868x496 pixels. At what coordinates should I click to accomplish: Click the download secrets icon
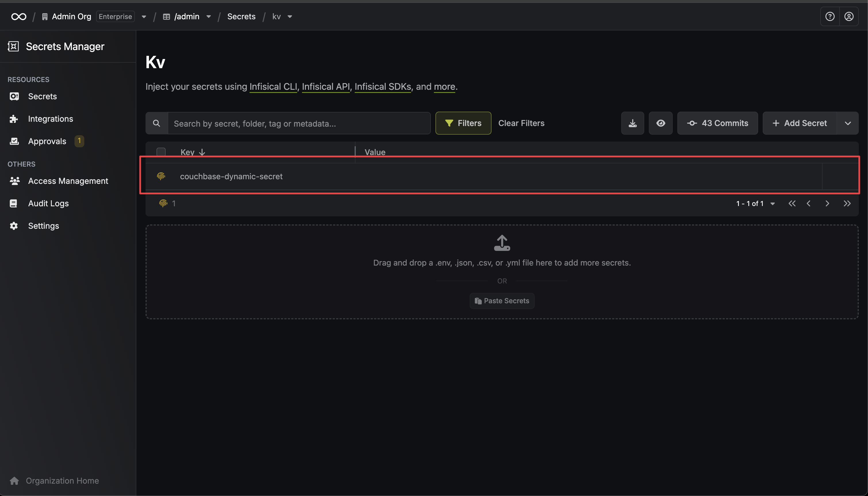633,123
